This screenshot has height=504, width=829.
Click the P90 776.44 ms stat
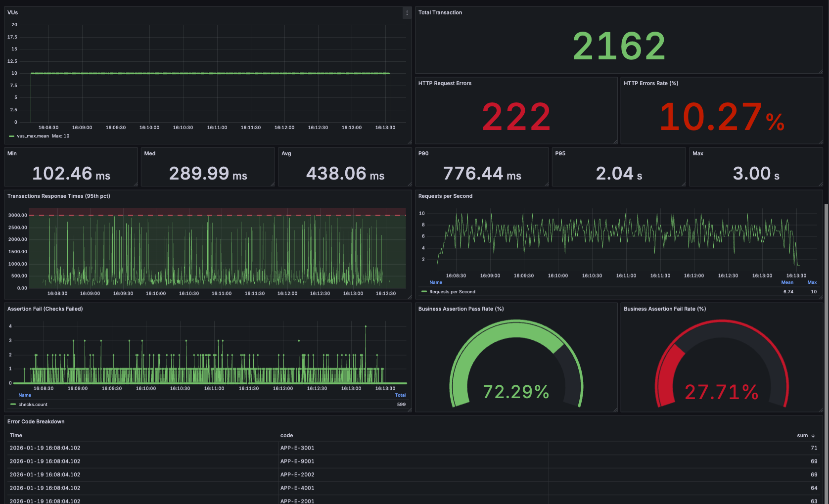(x=482, y=174)
